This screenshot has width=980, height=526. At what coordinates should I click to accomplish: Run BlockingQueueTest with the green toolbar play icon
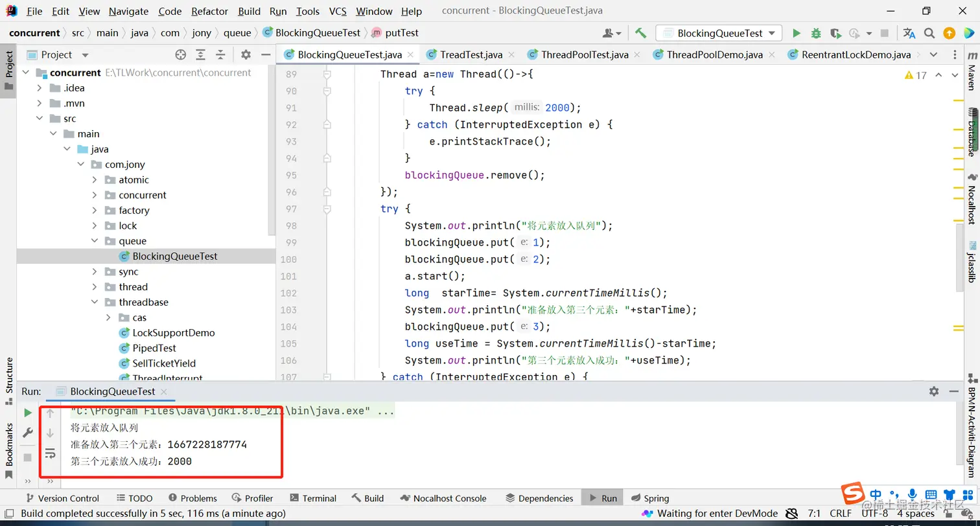click(x=796, y=33)
